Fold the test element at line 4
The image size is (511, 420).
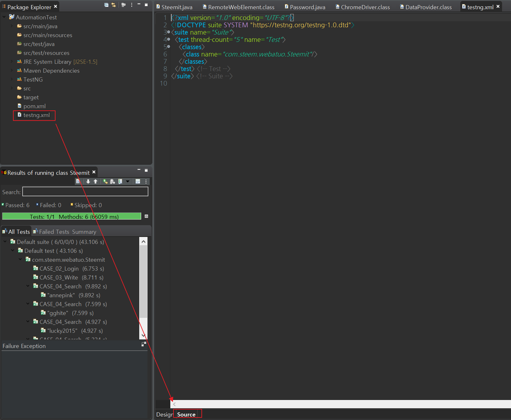pos(168,39)
